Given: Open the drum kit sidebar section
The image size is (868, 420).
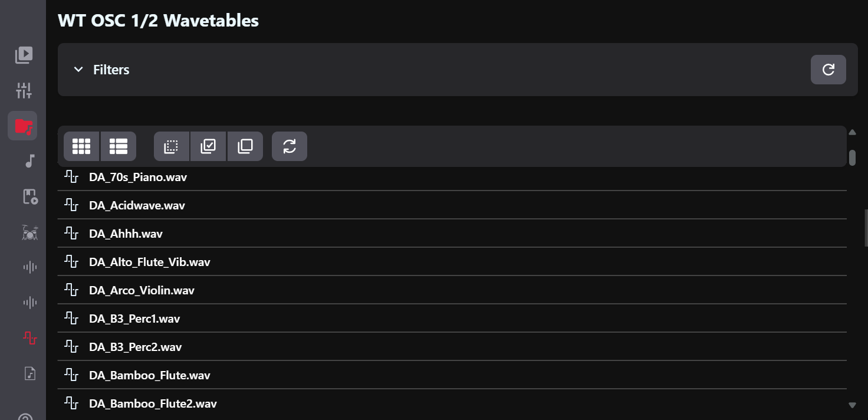Looking at the screenshot, I should (x=29, y=232).
